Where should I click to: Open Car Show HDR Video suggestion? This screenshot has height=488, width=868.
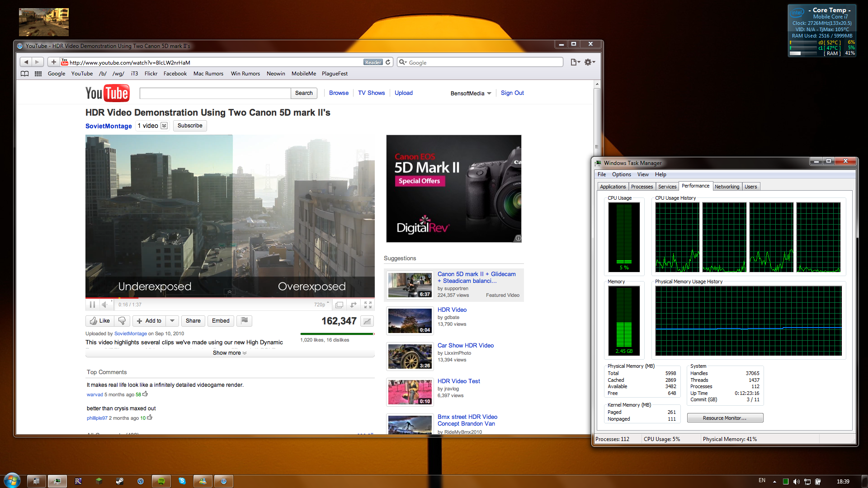(466, 346)
